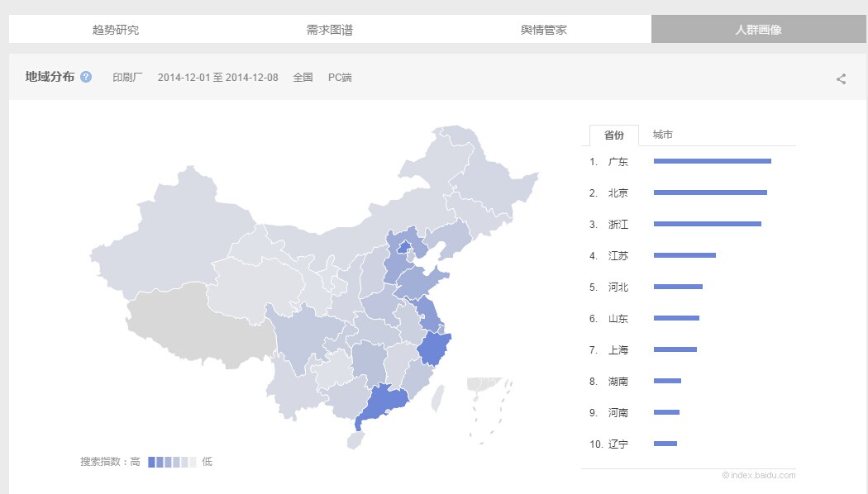Click the share icon
Screen dimensions: 868x494
841,79
